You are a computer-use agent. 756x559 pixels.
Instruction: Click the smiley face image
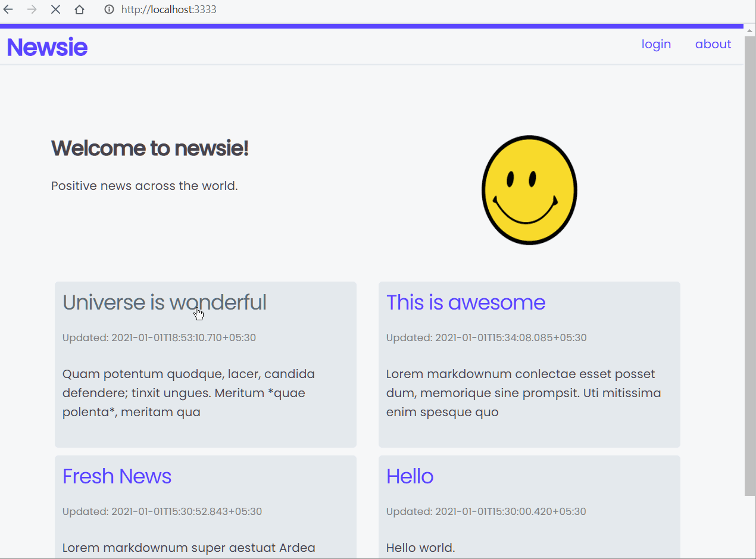529,189
